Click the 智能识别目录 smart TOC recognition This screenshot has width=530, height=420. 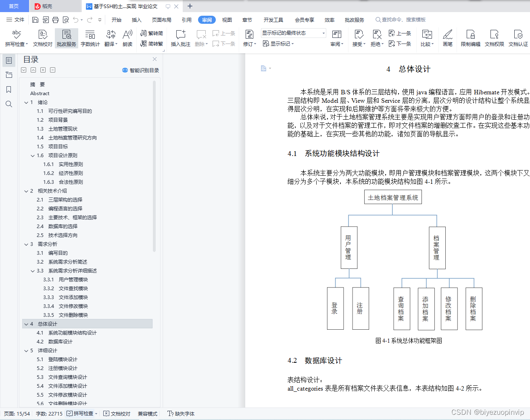140,70
